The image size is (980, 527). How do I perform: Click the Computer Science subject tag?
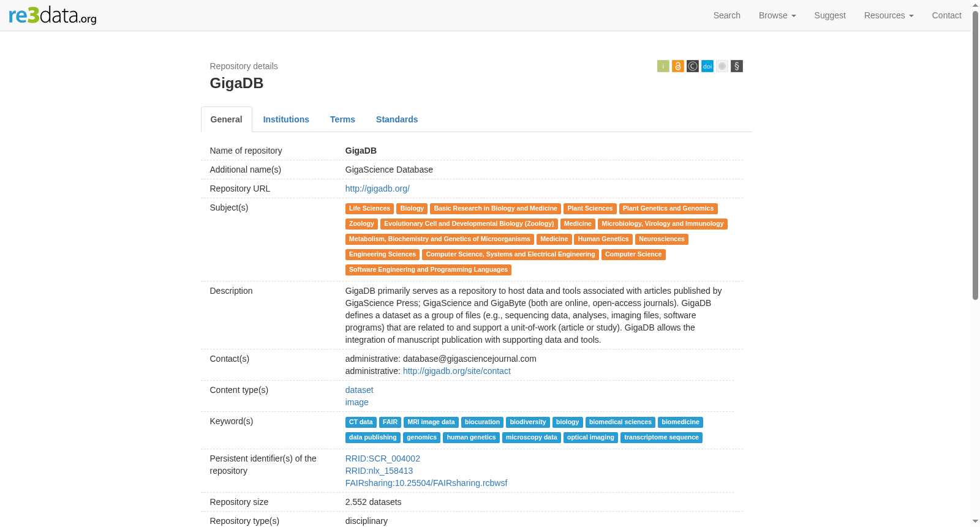click(x=633, y=255)
